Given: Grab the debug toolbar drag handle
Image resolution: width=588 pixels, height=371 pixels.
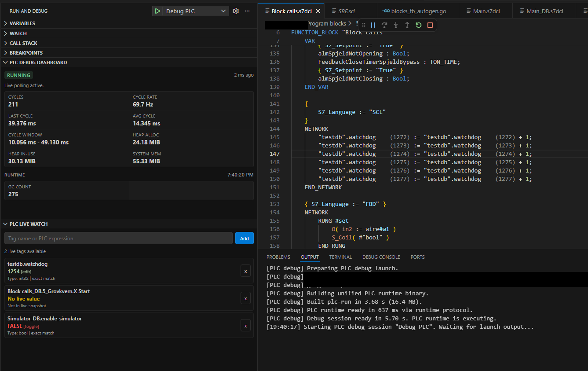Looking at the screenshot, I should pos(364,25).
